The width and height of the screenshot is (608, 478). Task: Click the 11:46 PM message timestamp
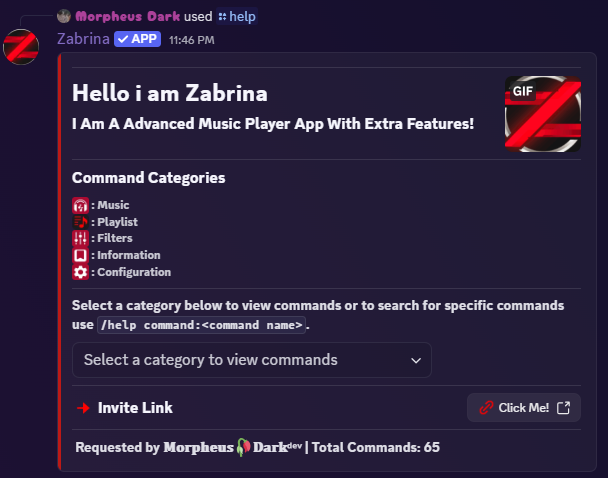pyautogui.click(x=191, y=40)
